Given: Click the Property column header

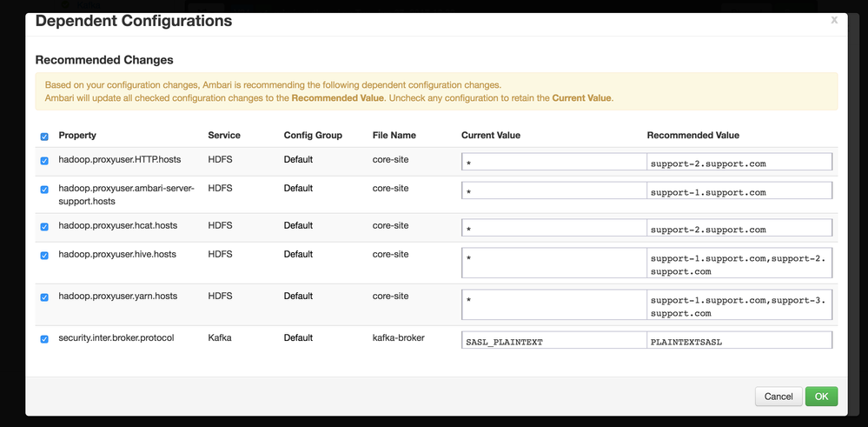Looking at the screenshot, I should (x=77, y=136).
